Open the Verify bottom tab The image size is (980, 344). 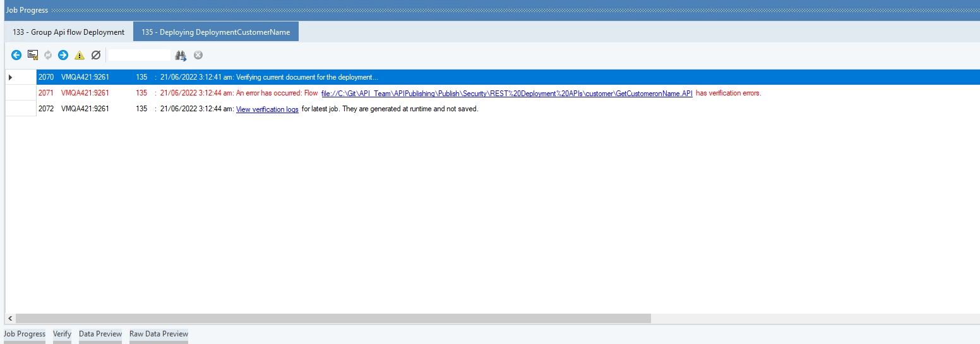(62, 334)
